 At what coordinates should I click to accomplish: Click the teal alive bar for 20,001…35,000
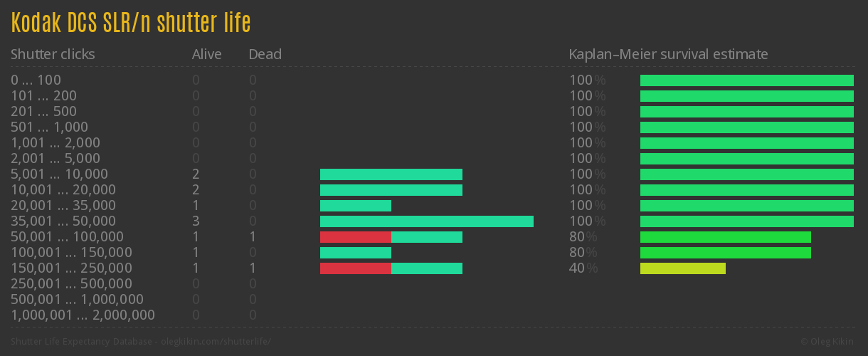click(x=355, y=206)
